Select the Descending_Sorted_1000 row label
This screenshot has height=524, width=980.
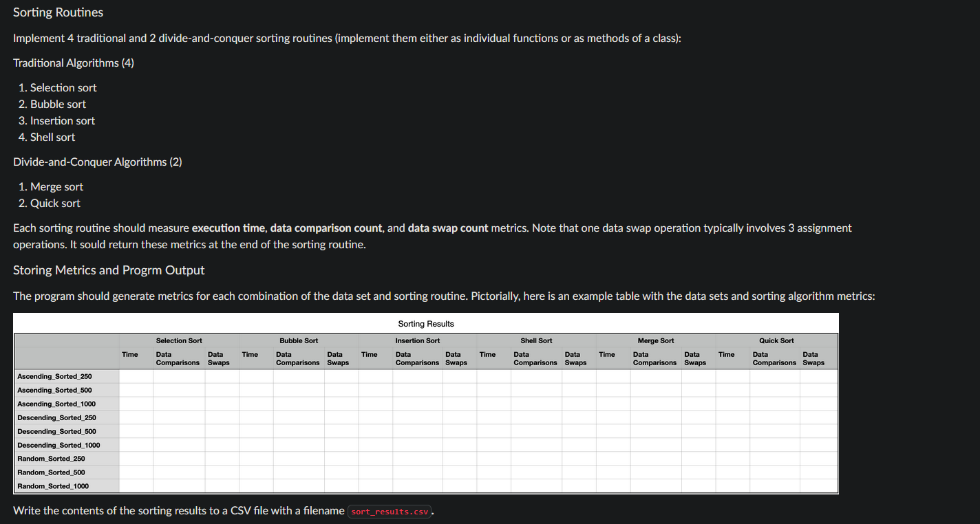(58, 445)
